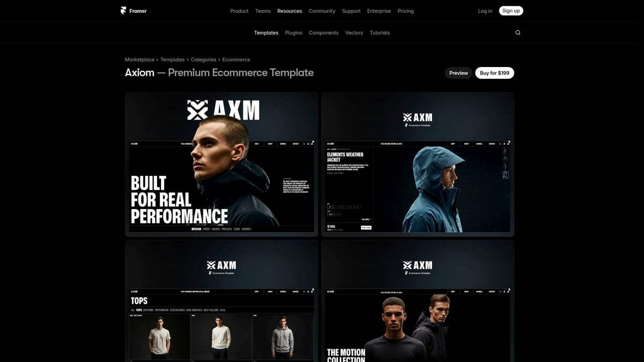Click the Framer logo icon

point(123,11)
